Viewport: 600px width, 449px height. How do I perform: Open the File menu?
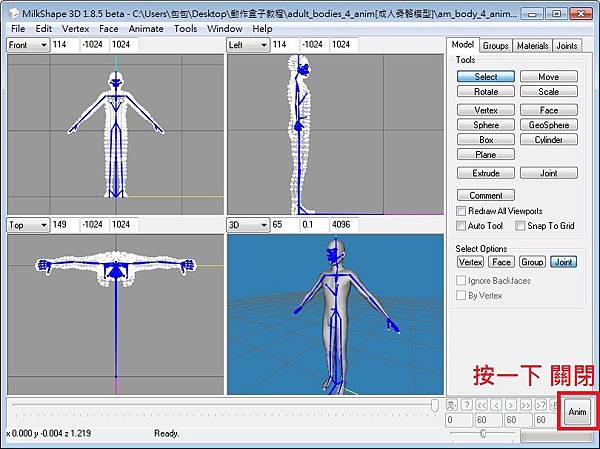18,29
